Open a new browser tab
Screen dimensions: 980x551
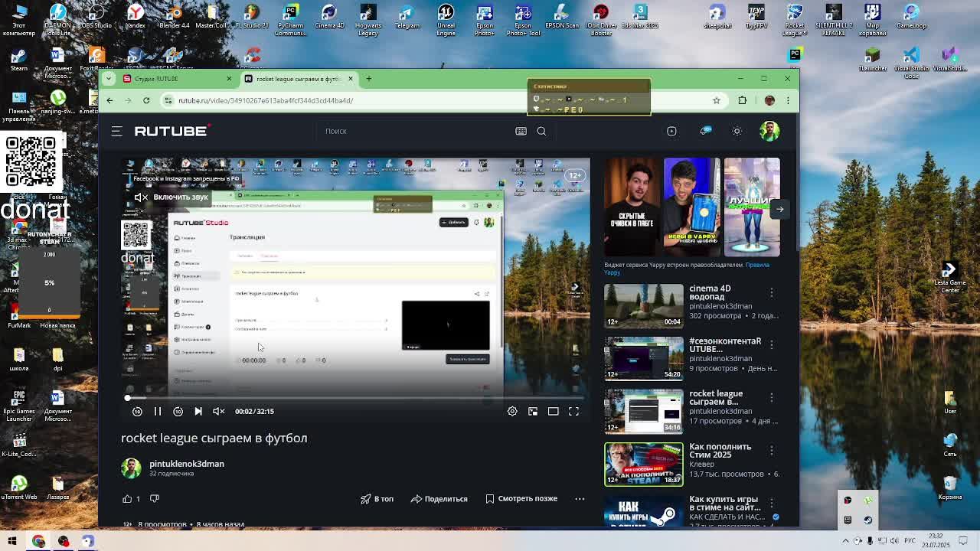click(x=368, y=79)
